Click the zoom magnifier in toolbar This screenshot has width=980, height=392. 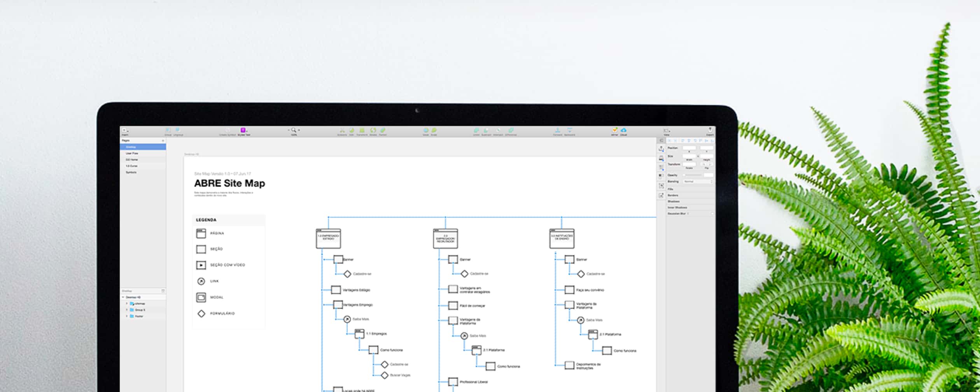294,130
